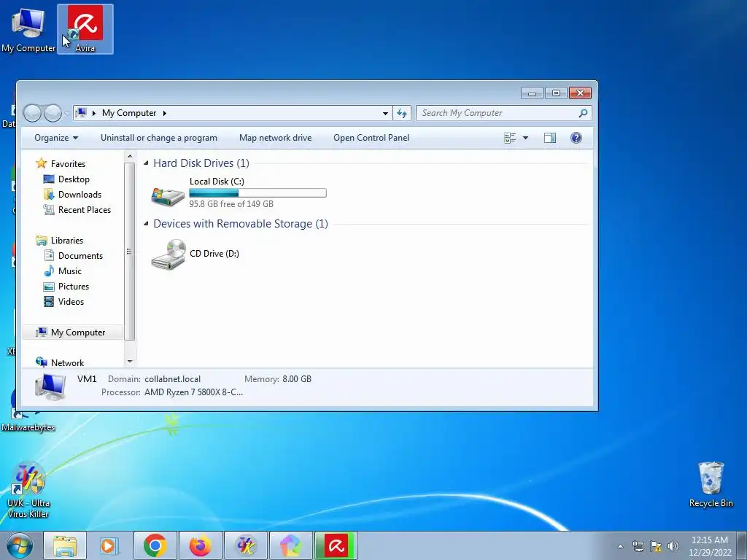
Task: Collapse the Hard Disk Drives group
Action: pyautogui.click(x=146, y=163)
